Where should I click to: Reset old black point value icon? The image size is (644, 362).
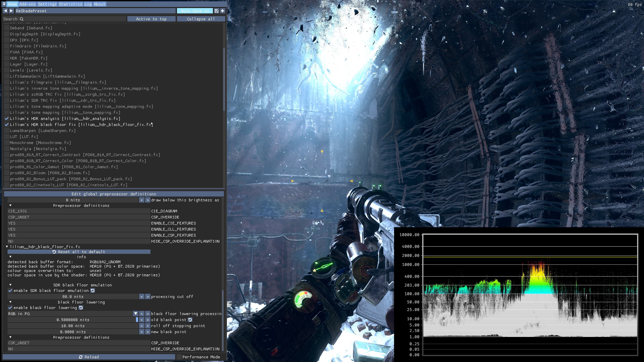tap(190, 320)
